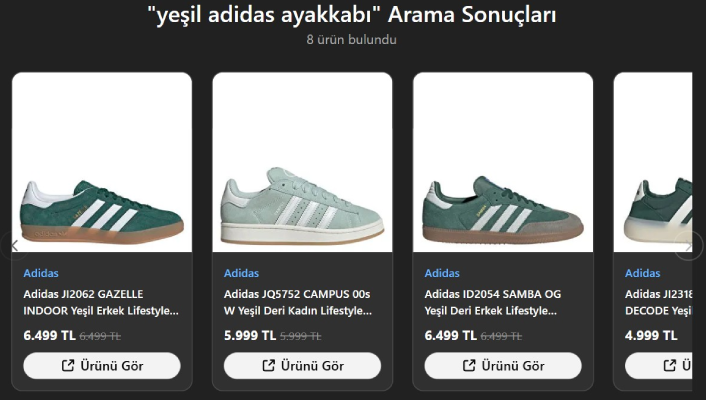Click the Adidas brand link on the GAZELLE card

point(41,273)
